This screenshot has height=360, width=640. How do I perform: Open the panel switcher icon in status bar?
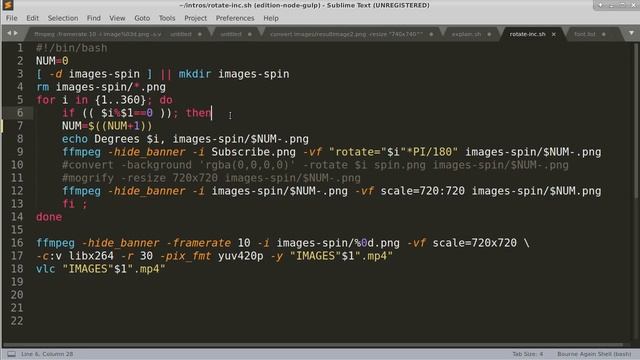[11, 354]
